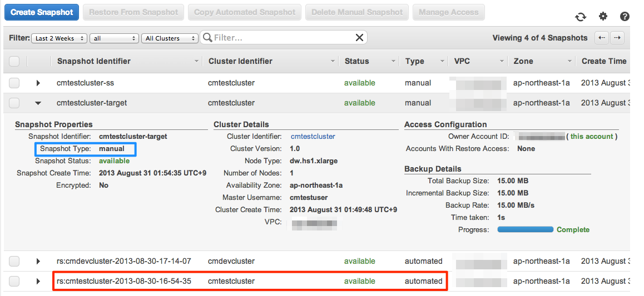
Task: Click the Create Snapshot button
Action: pyautogui.click(x=42, y=12)
